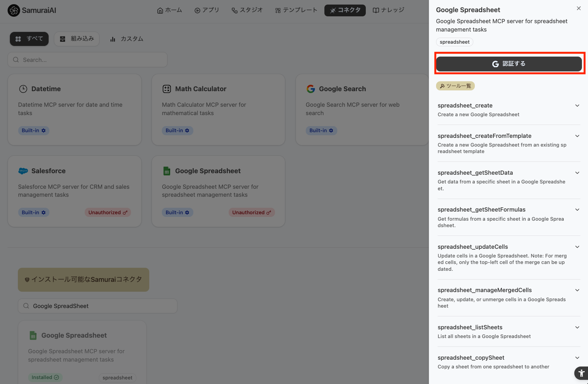The height and width of the screenshot is (384, 588).
Task: Click the 認証する Google button
Action: pyautogui.click(x=509, y=64)
